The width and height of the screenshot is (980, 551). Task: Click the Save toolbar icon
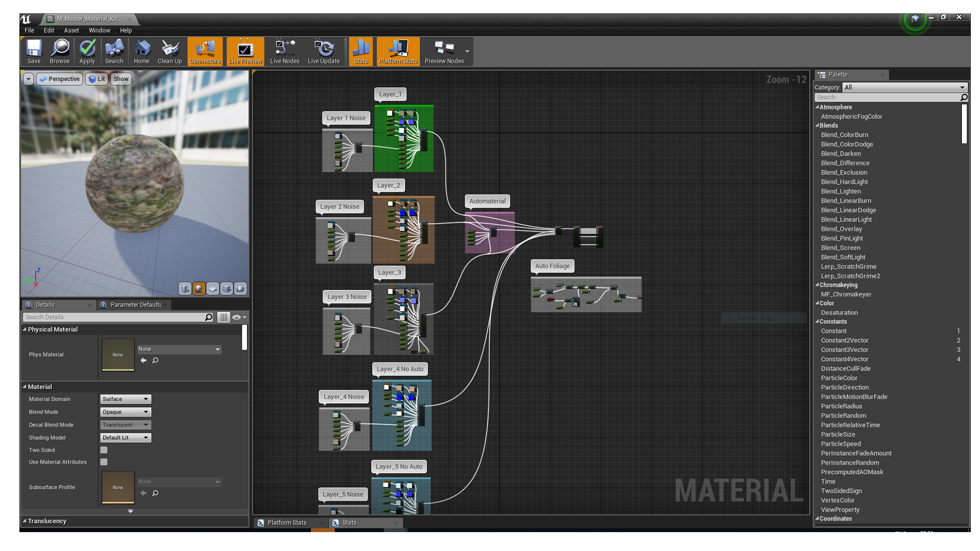34,52
